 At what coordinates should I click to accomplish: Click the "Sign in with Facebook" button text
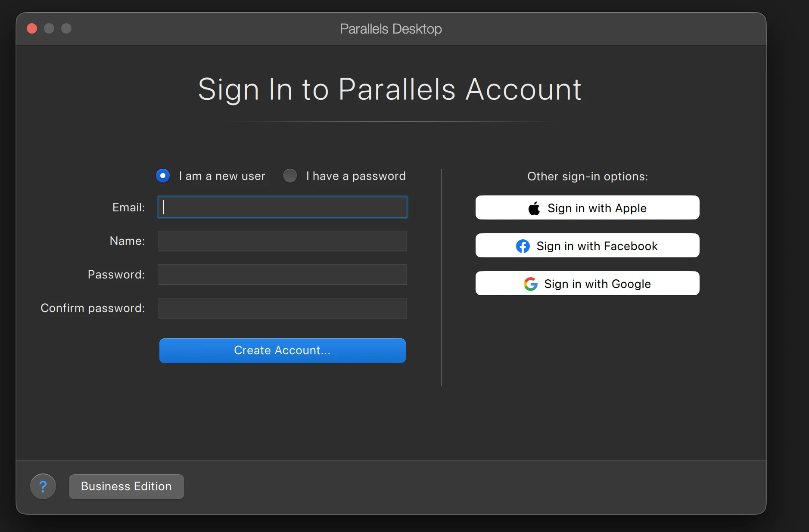click(597, 246)
